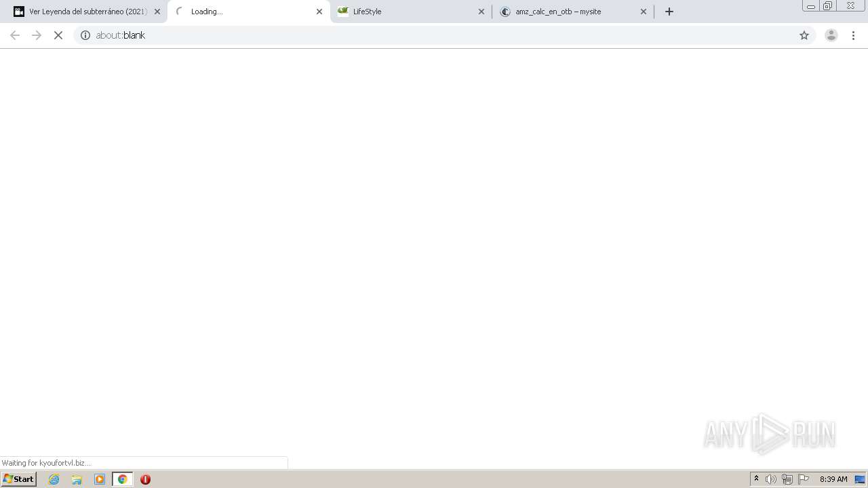
Task: Switch to amz_calc_en_otb – mysite tab
Action: (573, 12)
